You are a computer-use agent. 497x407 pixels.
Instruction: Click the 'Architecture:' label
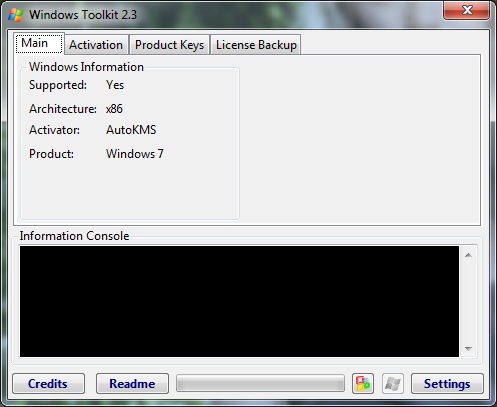pos(63,109)
